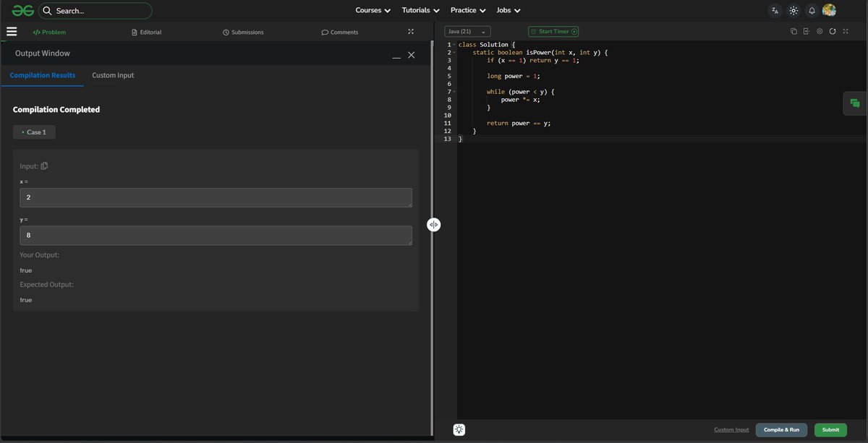Click the green Submit button
Viewport: 868px width, 443px height.
(x=830, y=430)
